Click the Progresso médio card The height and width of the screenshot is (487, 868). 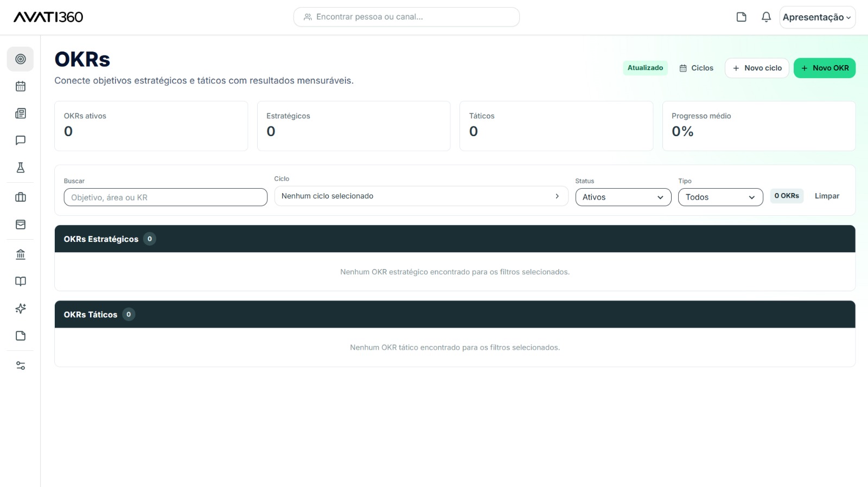(759, 126)
